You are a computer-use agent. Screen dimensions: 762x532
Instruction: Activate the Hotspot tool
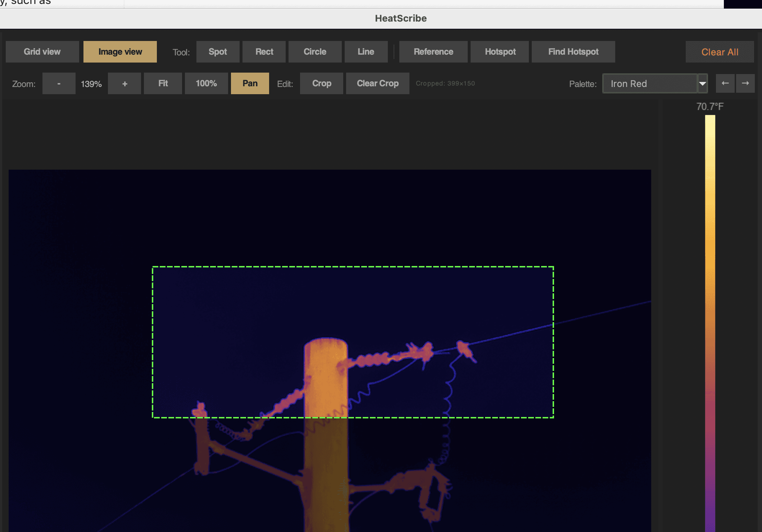coord(500,52)
